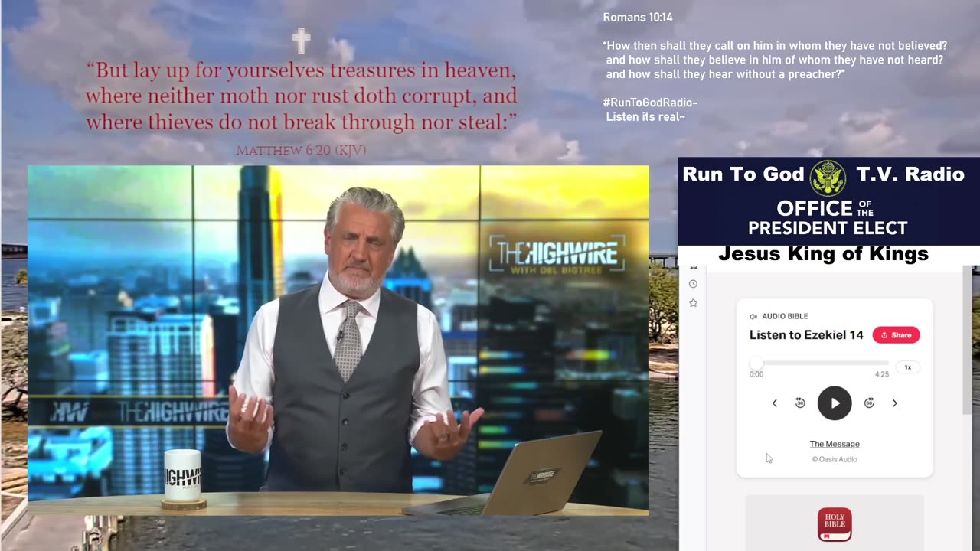Screen dimensions: 980x551
Task: Click the Audio Bible speaker icon
Action: click(x=753, y=316)
